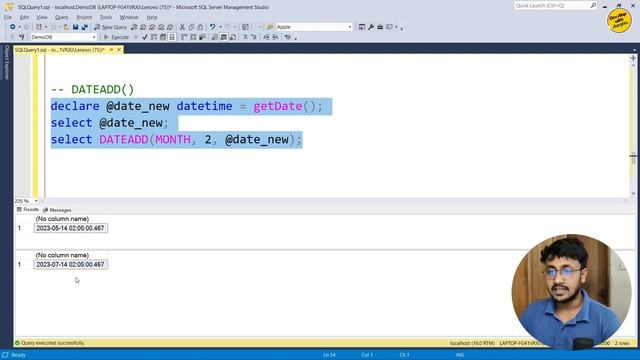
Task: Increase the line indent
Action: pos(276,37)
